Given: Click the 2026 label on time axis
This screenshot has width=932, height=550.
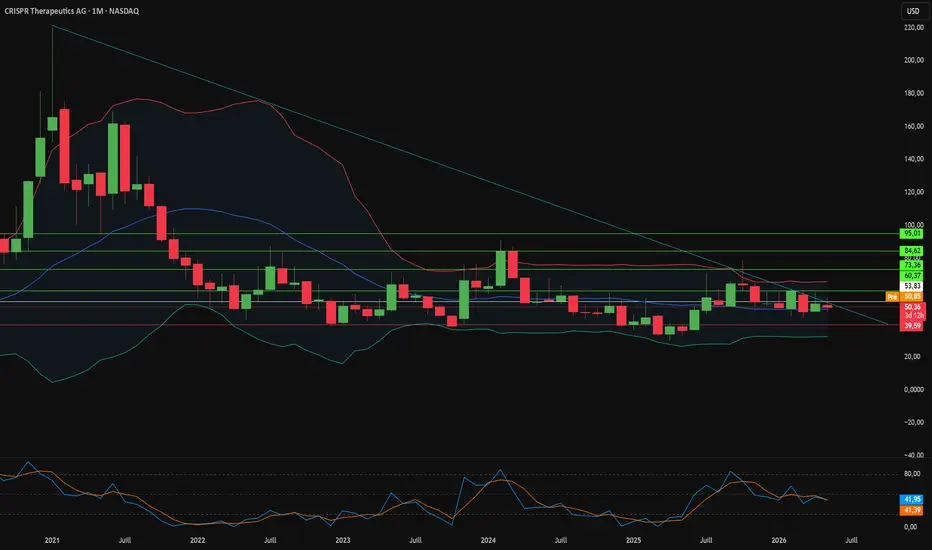Looking at the screenshot, I should (779, 540).
